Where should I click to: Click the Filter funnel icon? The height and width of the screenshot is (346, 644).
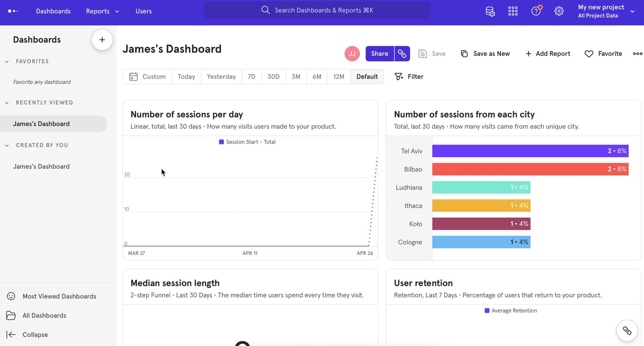coord(398,77)
